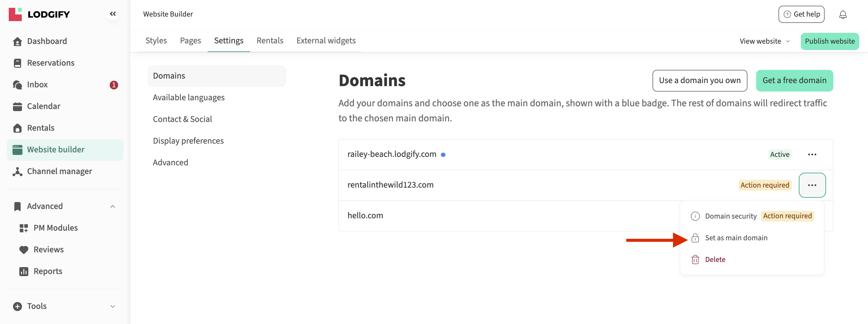The width and height of the screenshot is (868, 324).
Task: Open the notifications bell
Action: pyautogui.click(x=842, y=14)
